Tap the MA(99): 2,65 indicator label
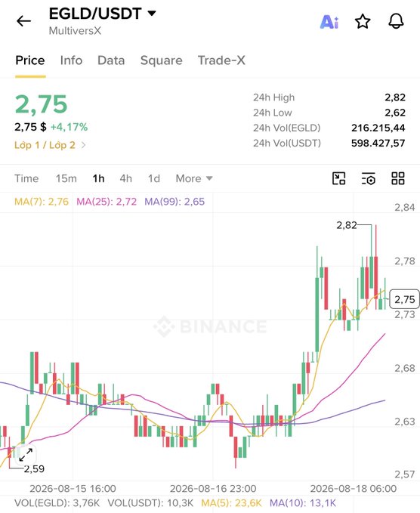420x513 pixels. [174, 202]
